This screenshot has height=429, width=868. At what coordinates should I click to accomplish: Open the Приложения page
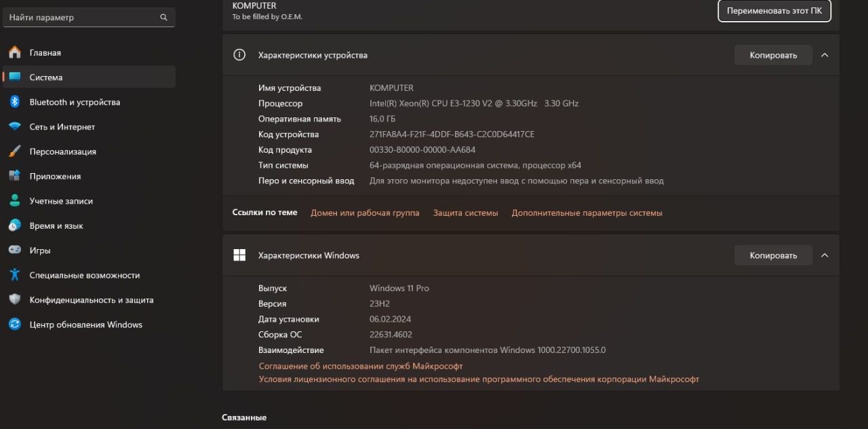tap(89, 176)
